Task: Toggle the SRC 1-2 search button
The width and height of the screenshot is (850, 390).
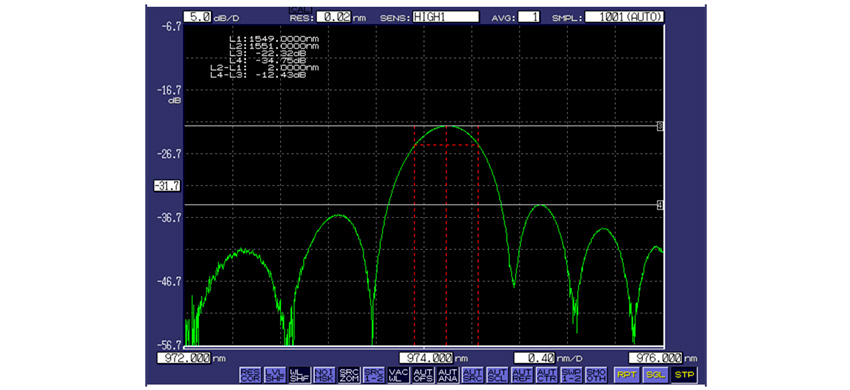Action: coord(375,375)
